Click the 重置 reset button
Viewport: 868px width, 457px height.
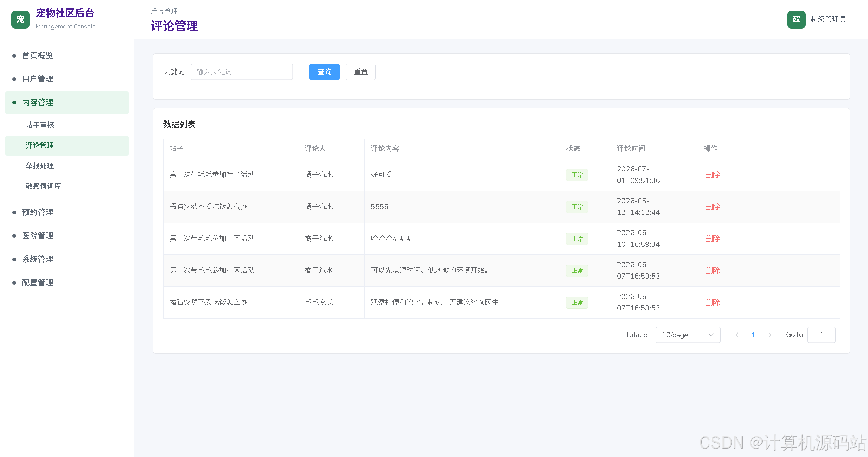point(361,72)
